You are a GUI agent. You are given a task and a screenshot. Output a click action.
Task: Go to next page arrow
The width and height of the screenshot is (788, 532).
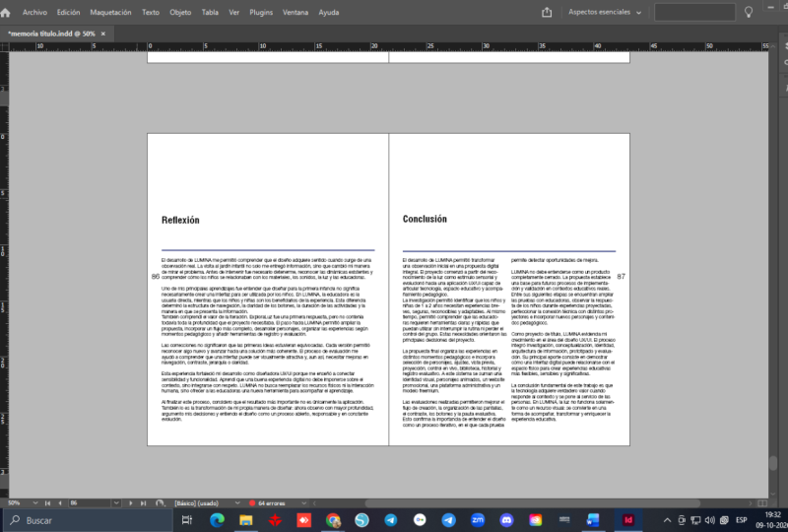131,502
